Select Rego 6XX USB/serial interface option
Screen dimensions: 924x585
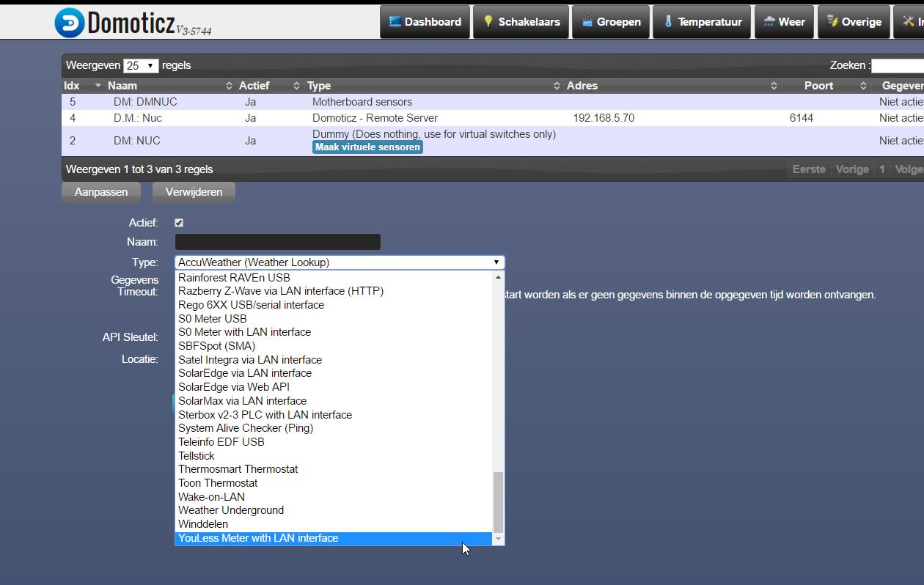pos(334,305)
